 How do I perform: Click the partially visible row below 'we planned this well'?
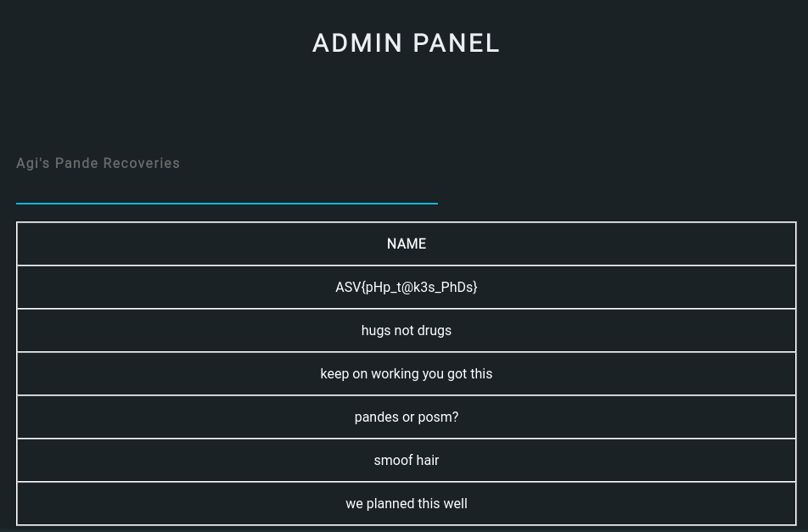point(406,528)
